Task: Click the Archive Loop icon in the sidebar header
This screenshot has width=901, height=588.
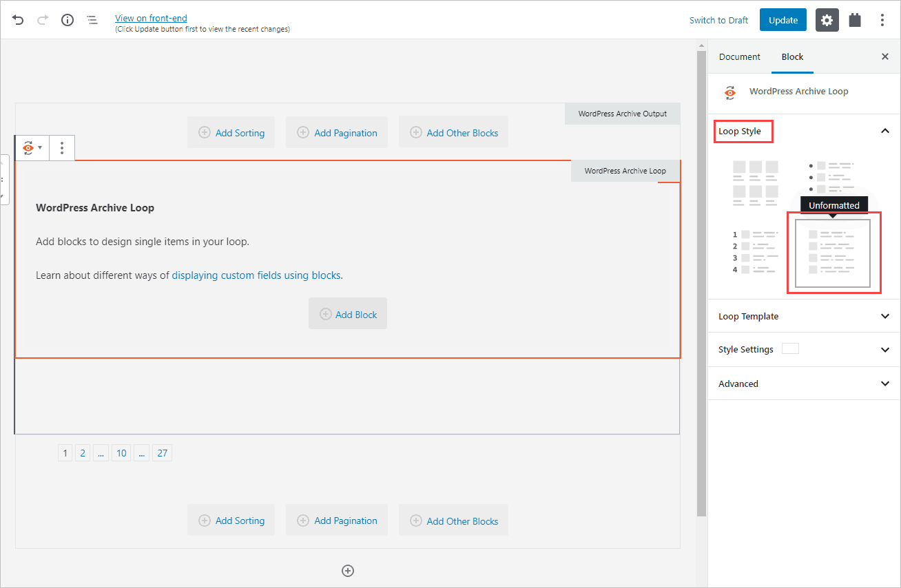Action: coord(730,92)
